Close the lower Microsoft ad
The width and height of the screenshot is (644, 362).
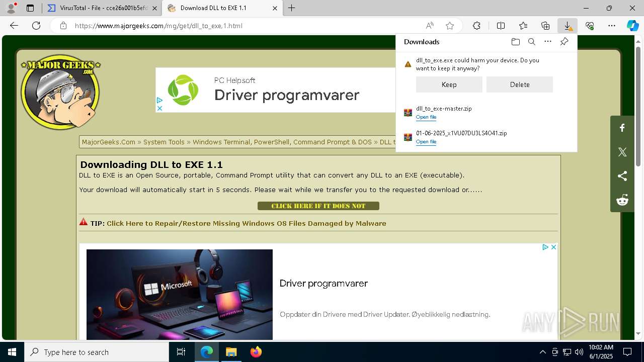pos(553,247)
